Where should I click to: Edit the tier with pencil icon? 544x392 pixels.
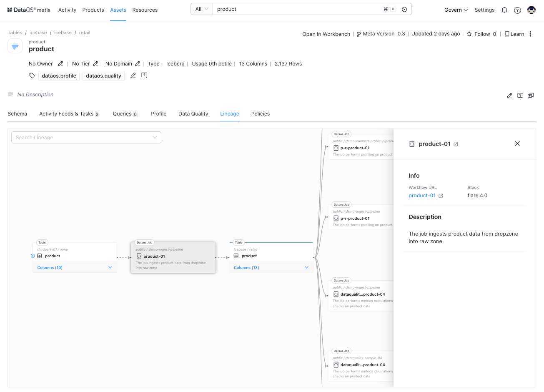[95, 64]
